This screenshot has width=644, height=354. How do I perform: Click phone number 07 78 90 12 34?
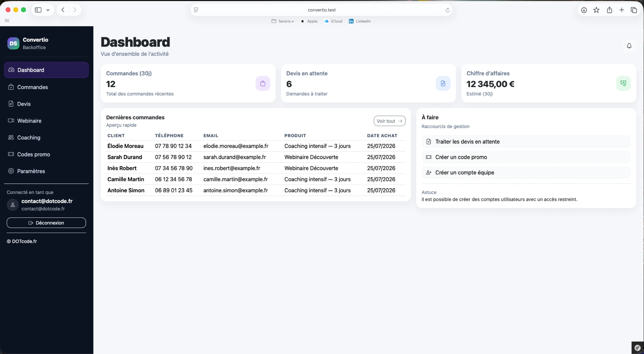pyautogui.click(x=173, y=146)
